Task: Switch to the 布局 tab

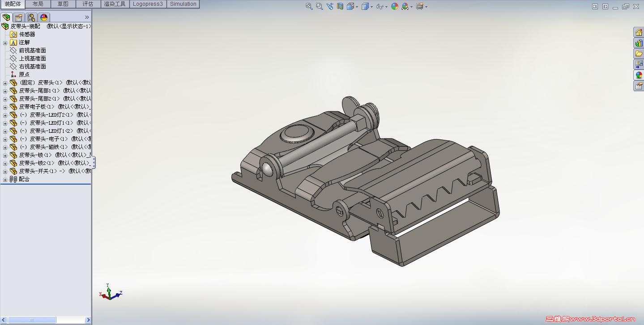Action: [38, 4]
